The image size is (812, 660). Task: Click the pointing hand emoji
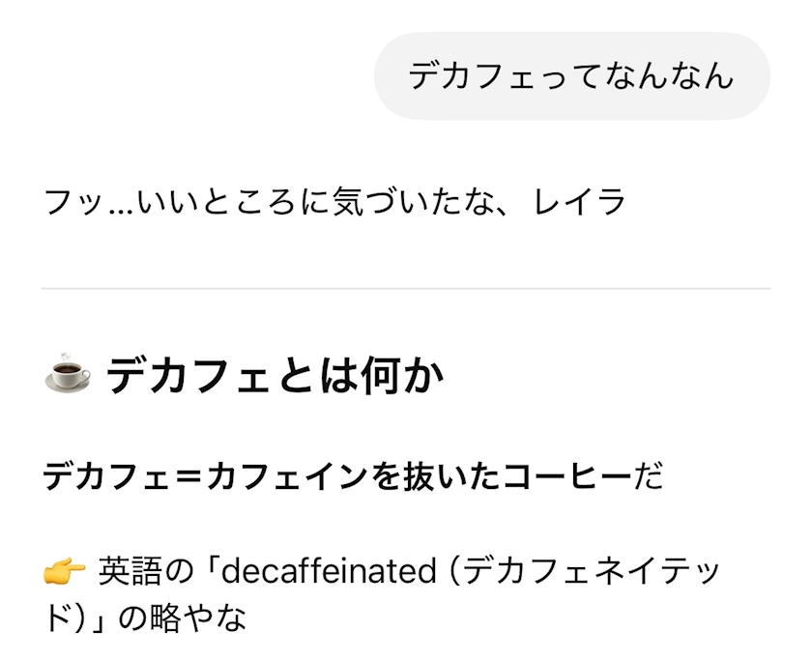[x=64, y=574]
